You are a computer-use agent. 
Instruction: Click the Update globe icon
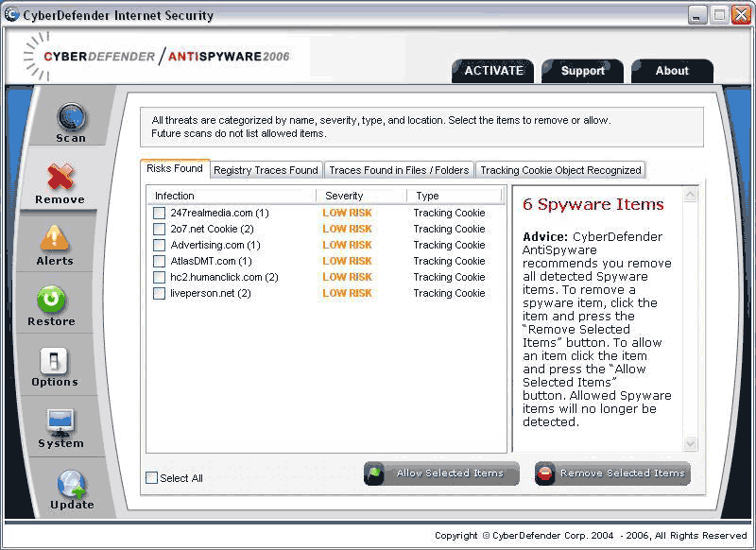click(72, 484)
